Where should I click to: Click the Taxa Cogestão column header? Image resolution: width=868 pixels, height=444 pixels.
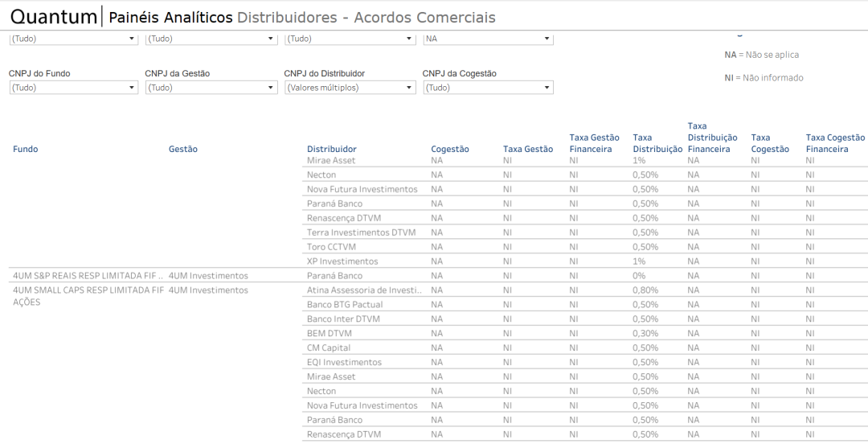click(769, 143)
